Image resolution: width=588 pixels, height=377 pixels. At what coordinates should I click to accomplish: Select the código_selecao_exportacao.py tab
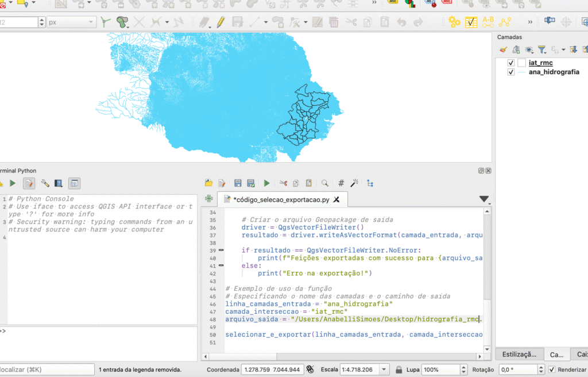[281, 199]
